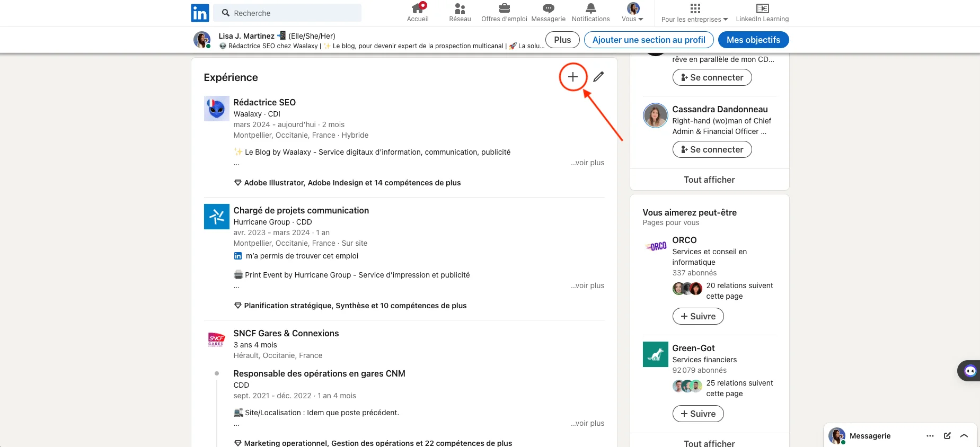Click Chargé de projets communication title
This screenshot has height=447, width=980.
pos(301,210)
